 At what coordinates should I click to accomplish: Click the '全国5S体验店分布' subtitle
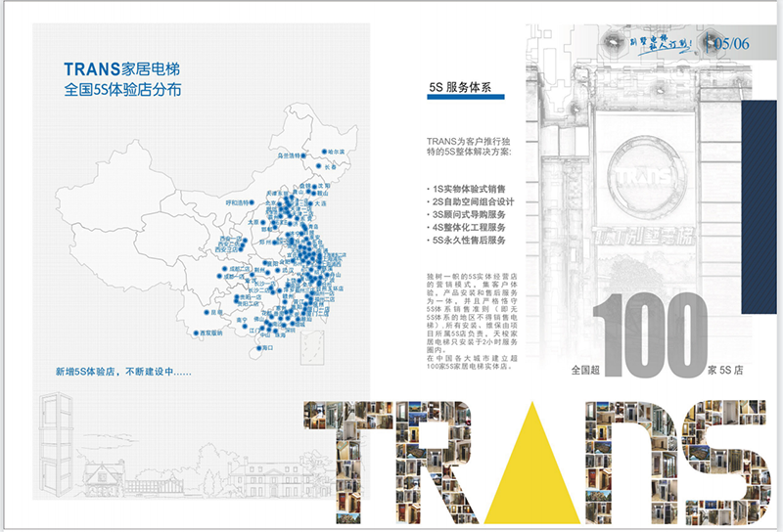(123, 90)
